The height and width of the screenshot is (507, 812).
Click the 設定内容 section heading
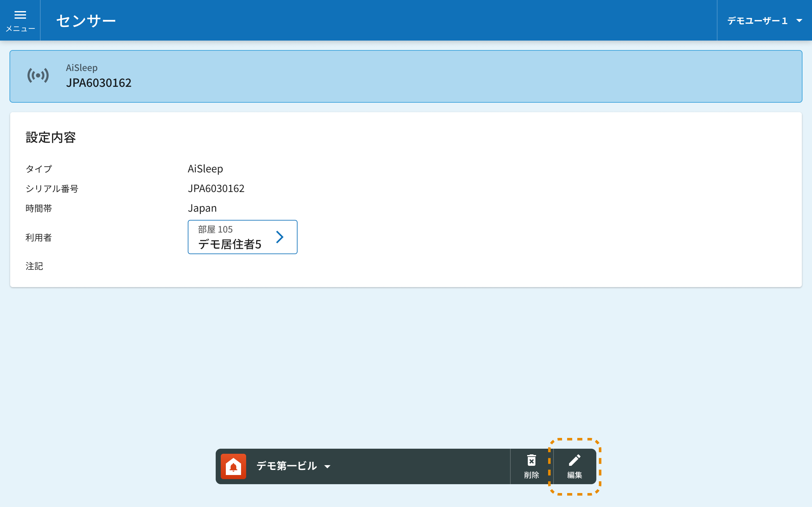[51, 138]
